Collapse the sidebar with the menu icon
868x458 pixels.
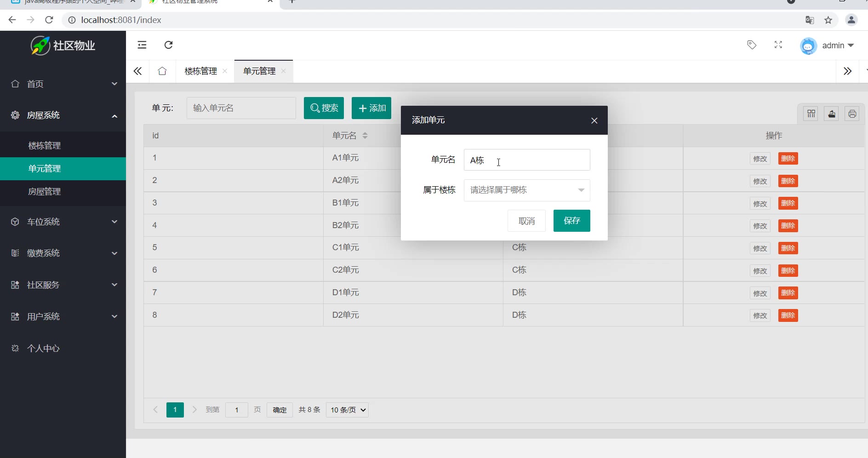(x=142, y=45)
